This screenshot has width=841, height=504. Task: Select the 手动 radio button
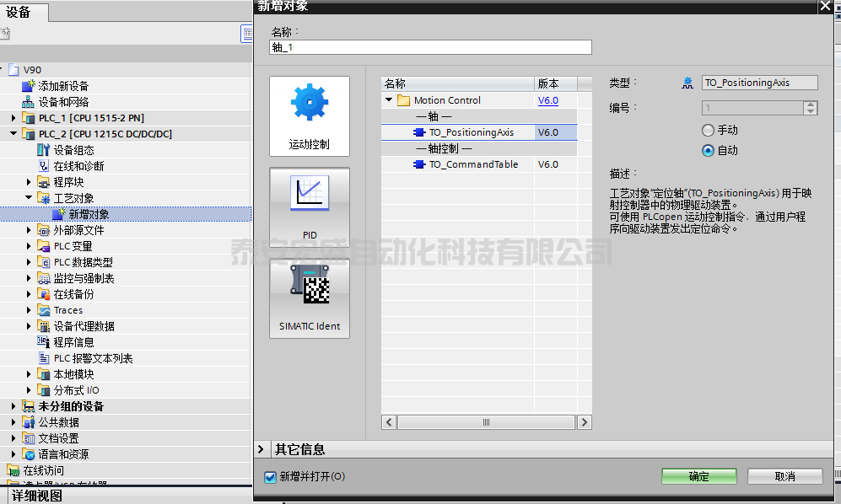click(708, 131)
